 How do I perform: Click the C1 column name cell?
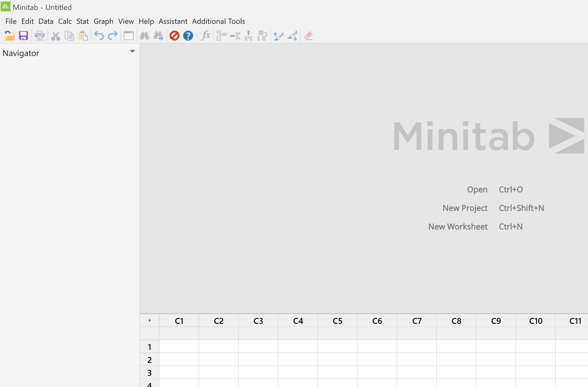179,334
